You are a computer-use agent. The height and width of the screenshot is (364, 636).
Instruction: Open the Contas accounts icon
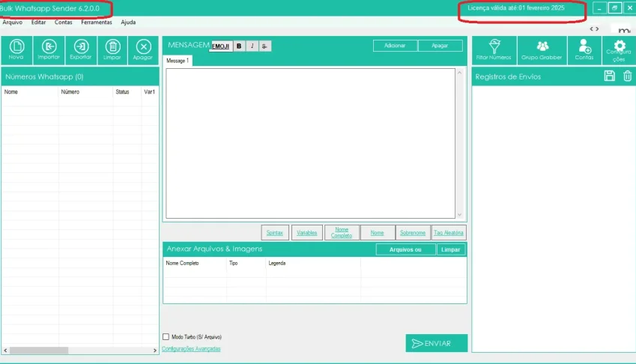point(584,50)
